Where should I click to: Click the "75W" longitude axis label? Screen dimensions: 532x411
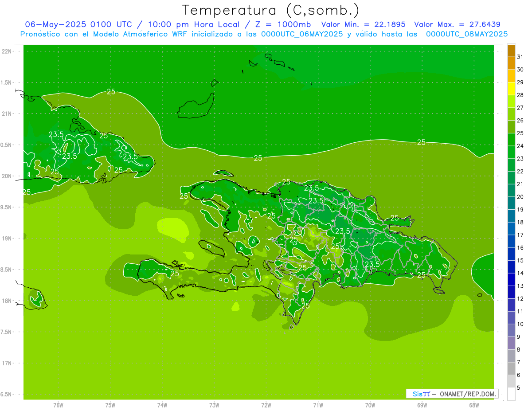110,405
